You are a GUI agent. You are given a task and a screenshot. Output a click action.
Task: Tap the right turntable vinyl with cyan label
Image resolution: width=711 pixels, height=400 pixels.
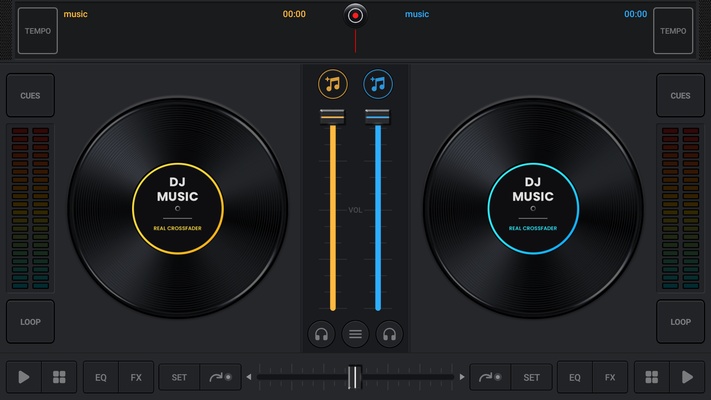tap(533, 208)
